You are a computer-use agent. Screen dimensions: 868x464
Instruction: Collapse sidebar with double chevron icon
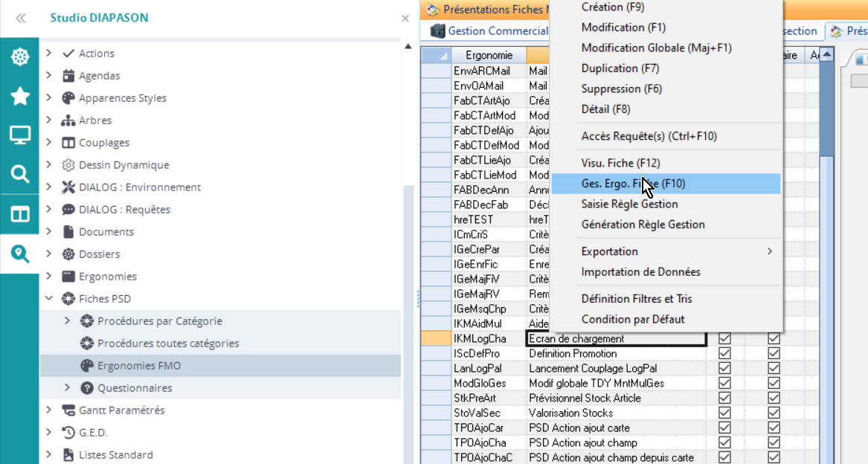click(x=21, y=18)
